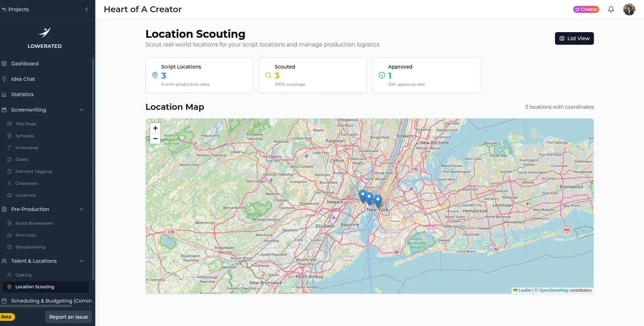Click the Beta badge
Viewport: 644px width, 326px height.
click(x=7, y=317)
